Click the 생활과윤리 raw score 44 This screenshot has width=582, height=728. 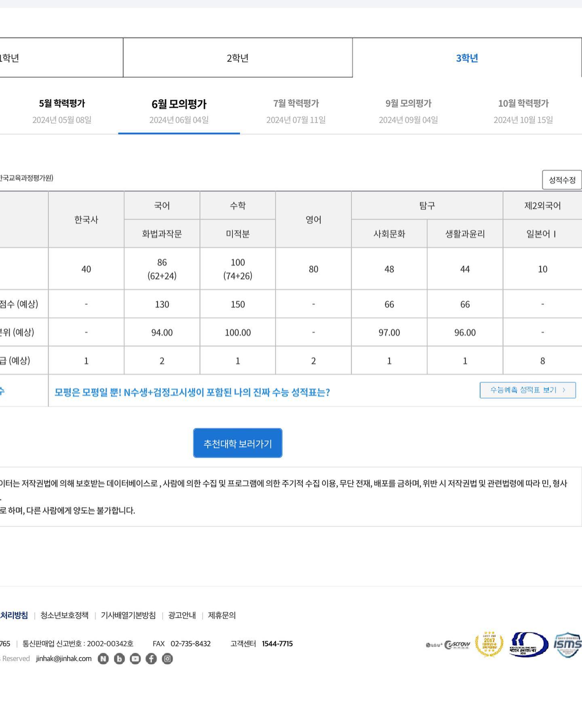pos(465,269)
